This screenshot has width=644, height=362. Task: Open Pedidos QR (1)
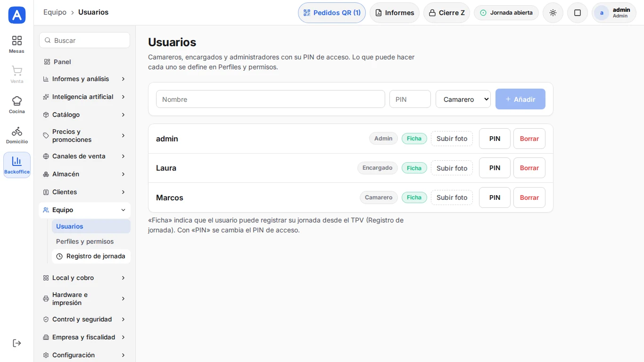[x=332, y=13]
